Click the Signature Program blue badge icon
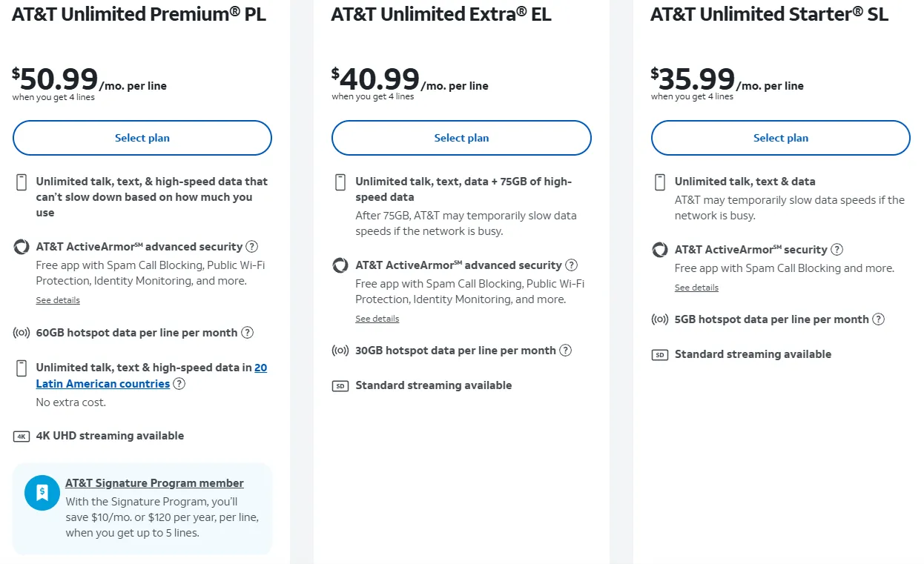924x564 pixels. point(42,493)
